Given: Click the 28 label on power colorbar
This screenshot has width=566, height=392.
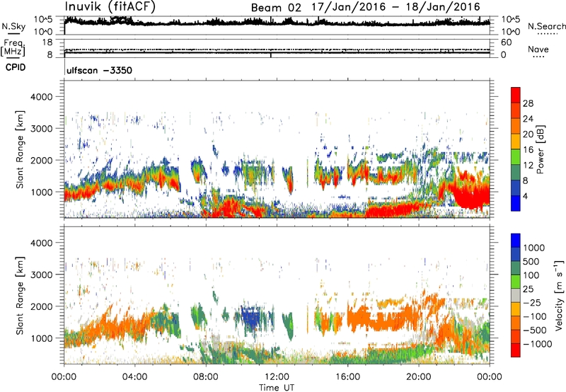Looking at the screenshot, I should pos(528,103).
